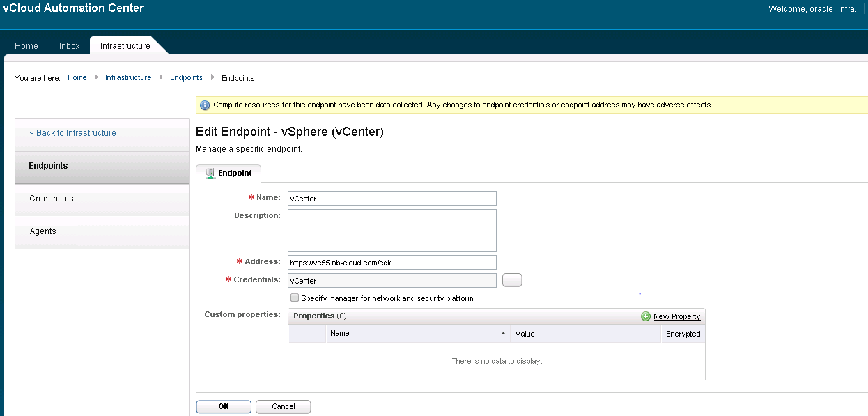Open Credentials in the left sidebar
The image size is (868, 416).
coord(102,199)
